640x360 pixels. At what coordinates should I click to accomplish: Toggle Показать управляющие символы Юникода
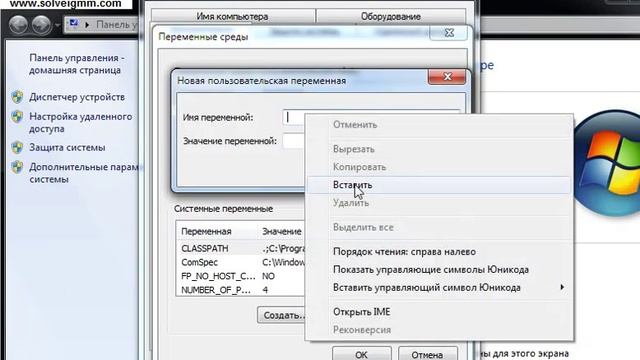click(438, 270)
